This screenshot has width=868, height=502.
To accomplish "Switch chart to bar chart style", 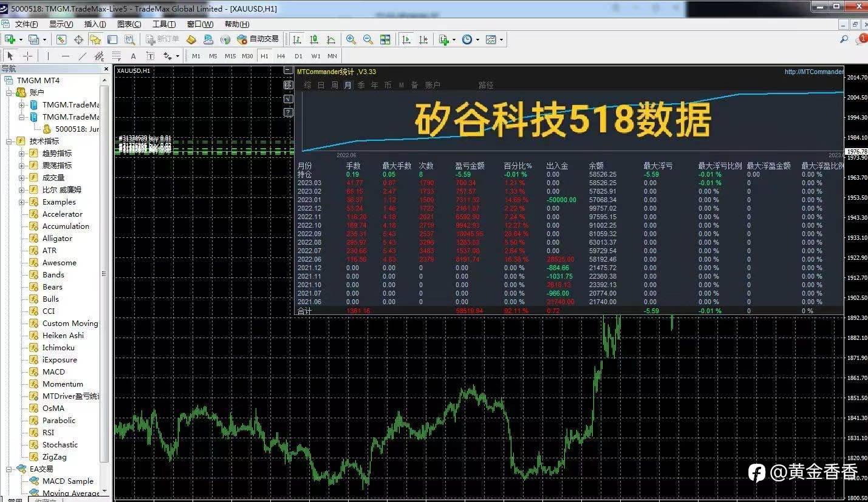I will pyautogui.click(x=297, y=39).
